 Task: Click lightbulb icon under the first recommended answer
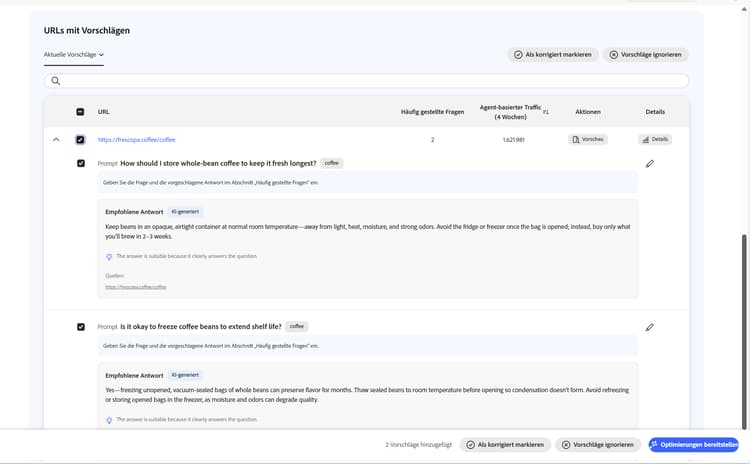pos(109,257)
